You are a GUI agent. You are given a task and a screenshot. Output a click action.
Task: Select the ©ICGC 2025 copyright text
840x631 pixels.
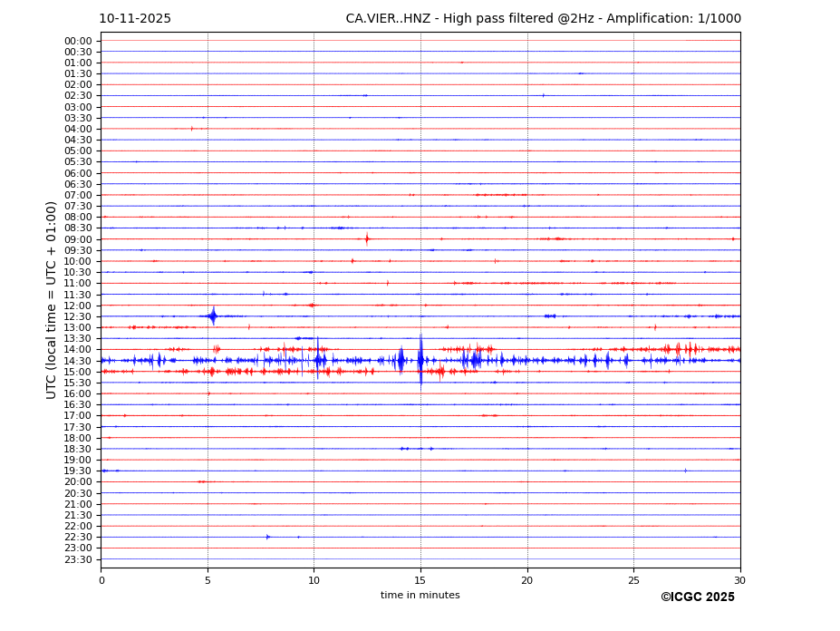[x=697, y=597]
